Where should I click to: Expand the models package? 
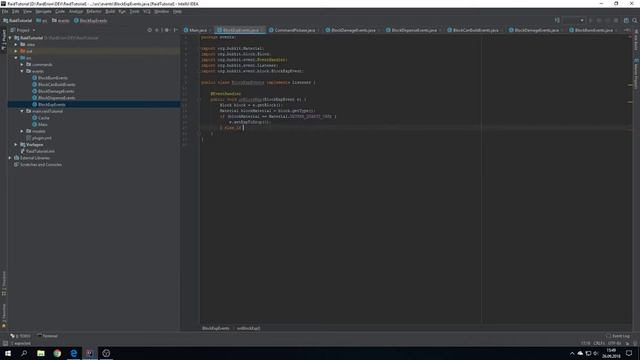point(22,131)
